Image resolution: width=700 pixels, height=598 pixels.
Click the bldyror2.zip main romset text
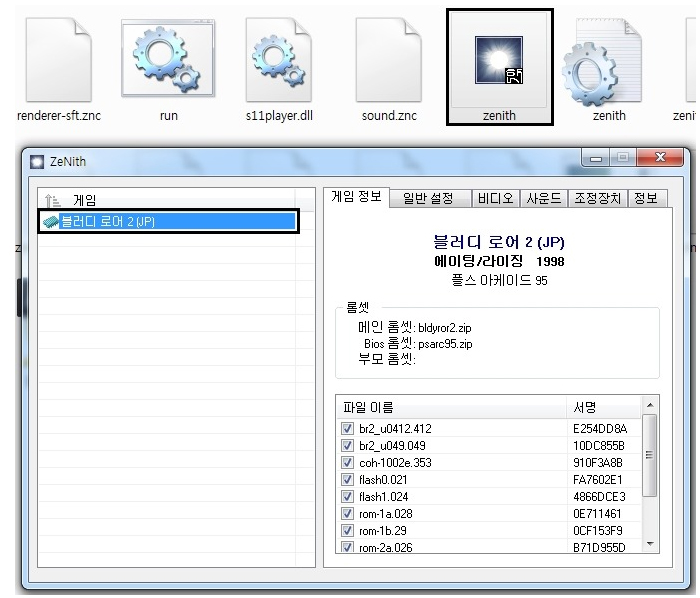(x=445, y=328)
